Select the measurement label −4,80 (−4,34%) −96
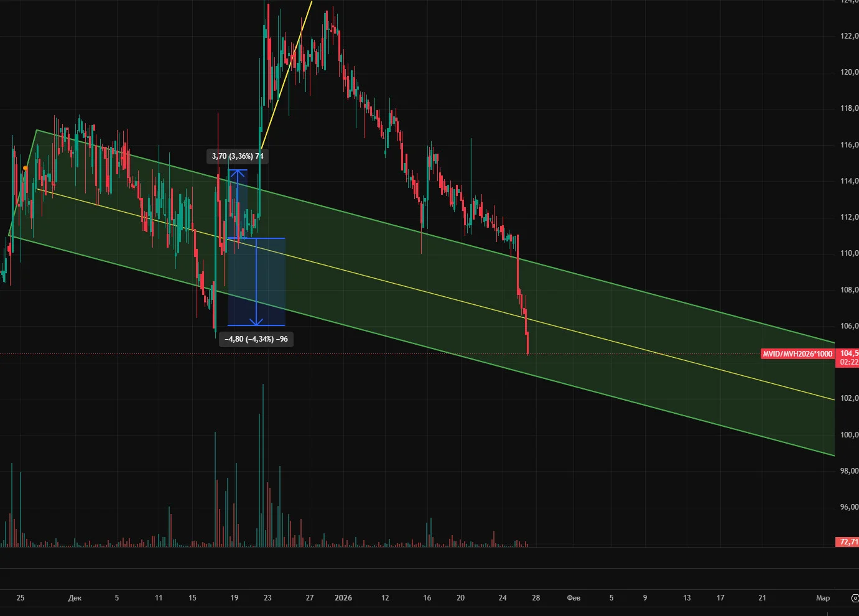Image resolution: width=859 pixels, height=616 pixels. [256, 339]
